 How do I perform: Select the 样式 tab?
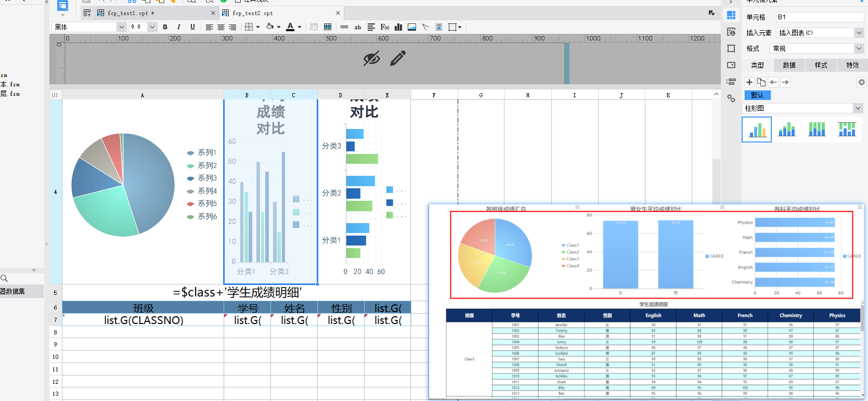click(821, 65)
